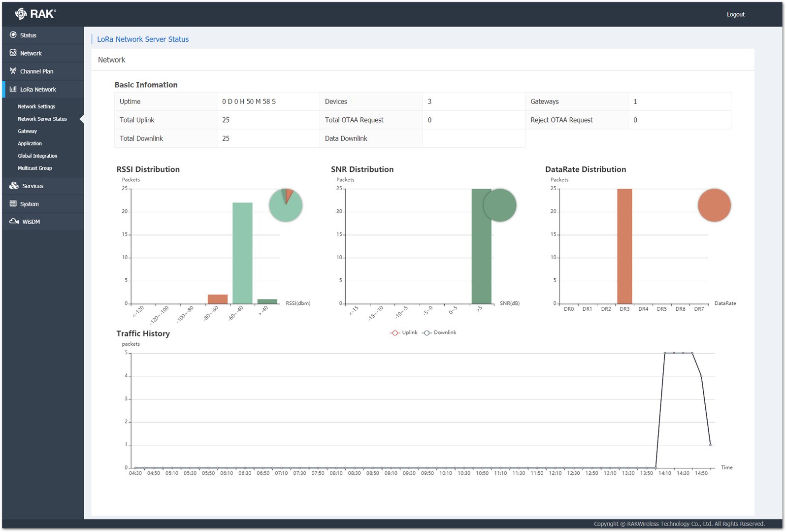
Task: Click the 14:10 time axis label
Action: (x=665, y=473)
